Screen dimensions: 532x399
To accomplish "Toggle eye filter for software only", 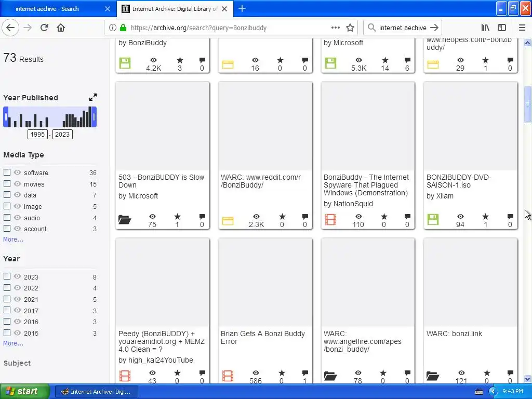I will point(17,172).
